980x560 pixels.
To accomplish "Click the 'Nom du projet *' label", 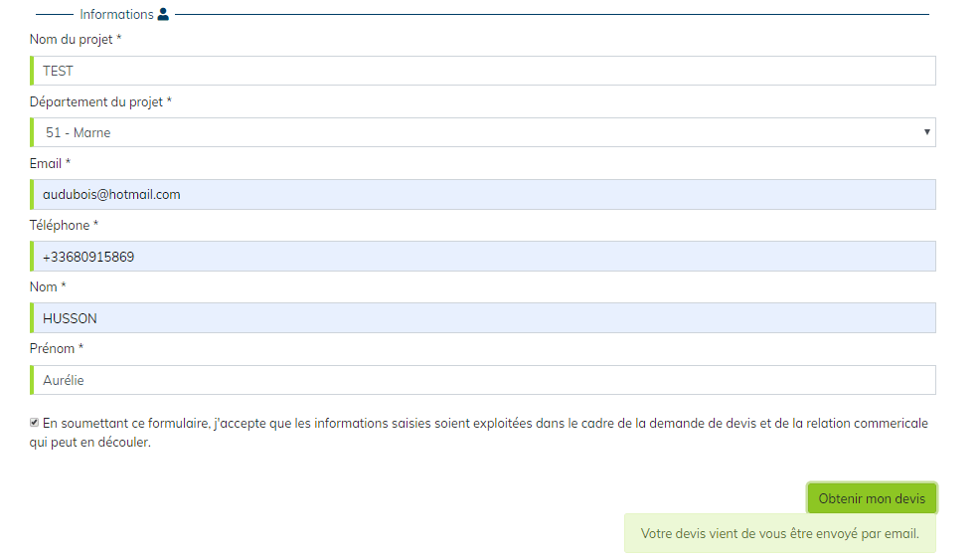I will (x=76, y=40).
